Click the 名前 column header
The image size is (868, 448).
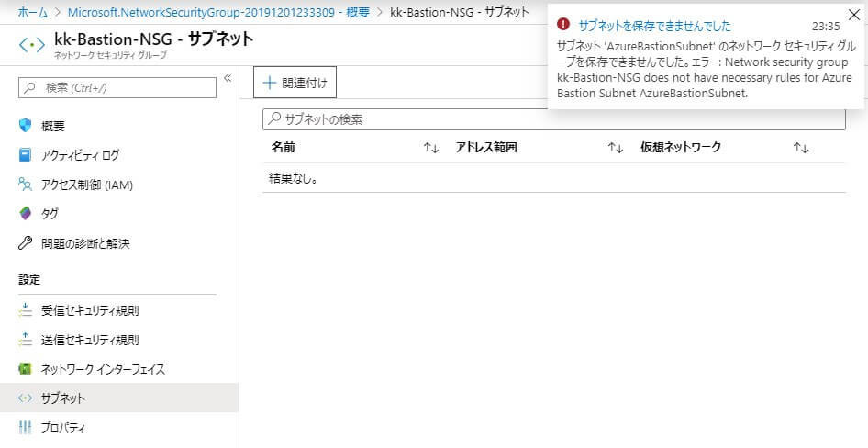click(283, 147)
